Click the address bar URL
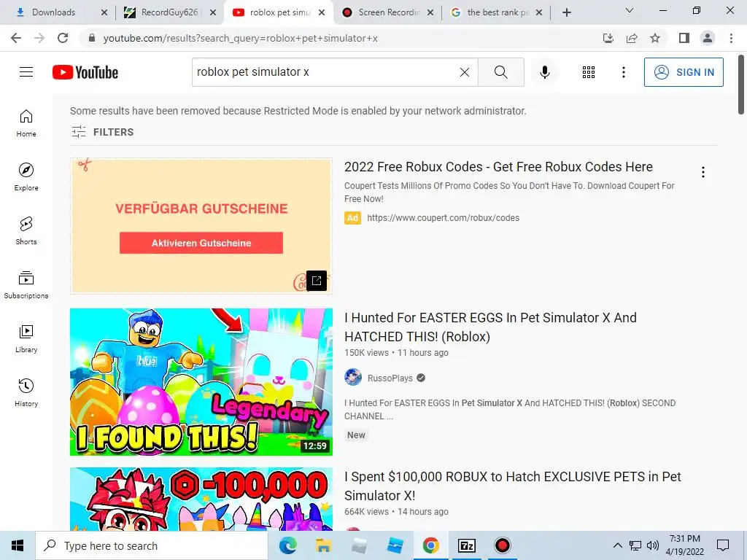The width and height of the screenshot is (747, 560). (x=240, y=38)
